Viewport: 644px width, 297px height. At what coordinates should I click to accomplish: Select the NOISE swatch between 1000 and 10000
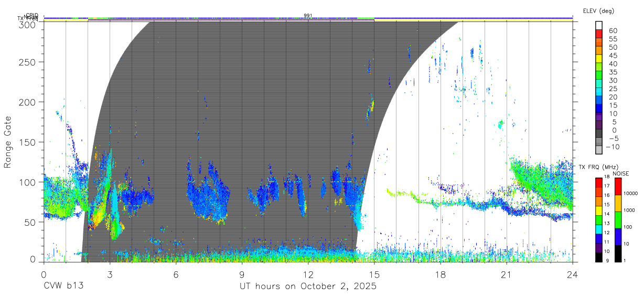coord(618,203)
